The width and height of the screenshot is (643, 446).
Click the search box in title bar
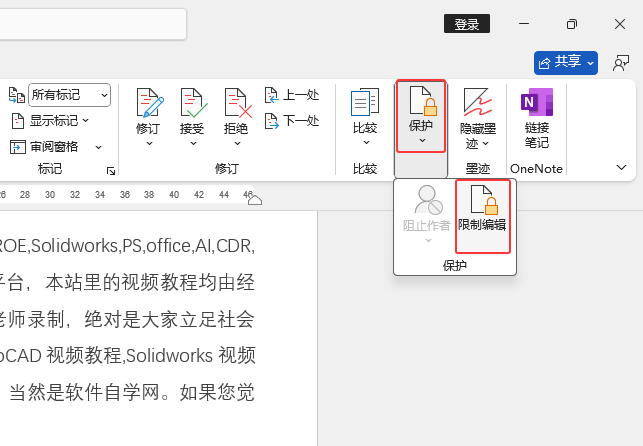pos(93,24)
